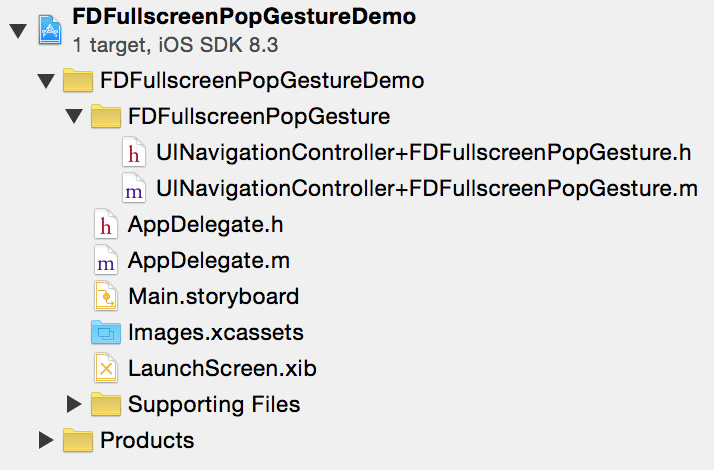Click the header icon of UINavigationController+FDFullscreenPopGesture.h
714x470 pixels.
click(x=134, y=152)
